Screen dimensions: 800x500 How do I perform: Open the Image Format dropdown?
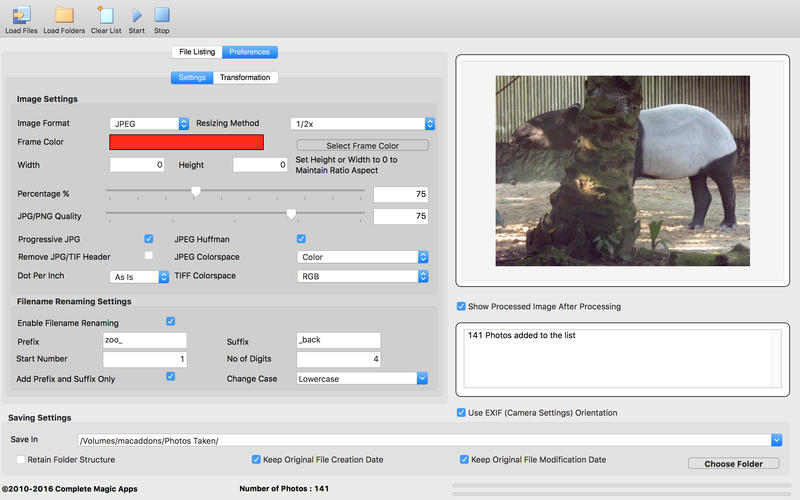tap(149, 124)
